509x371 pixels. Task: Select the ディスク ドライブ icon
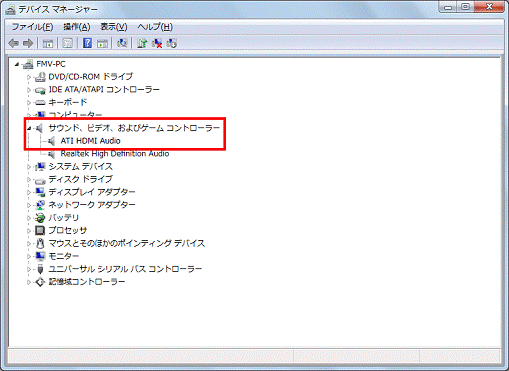40,180
